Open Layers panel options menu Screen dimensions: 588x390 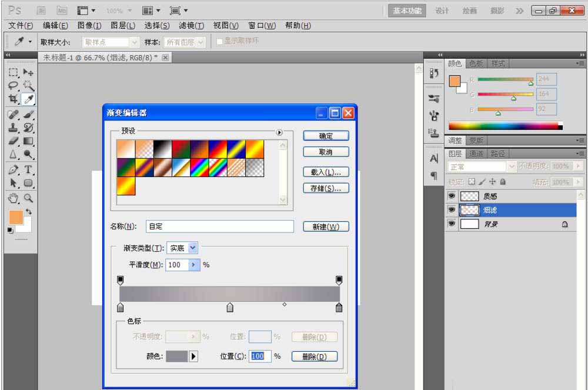click(580, 154)
